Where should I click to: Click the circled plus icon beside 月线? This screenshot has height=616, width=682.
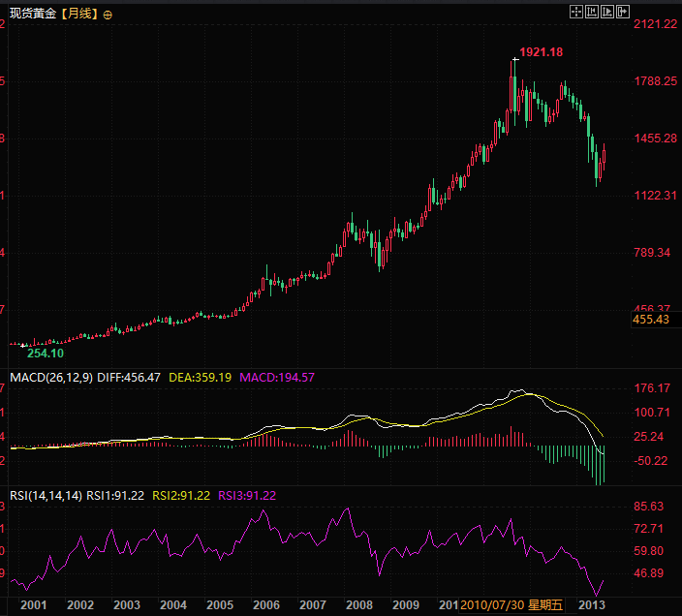(x=107, y=15)
